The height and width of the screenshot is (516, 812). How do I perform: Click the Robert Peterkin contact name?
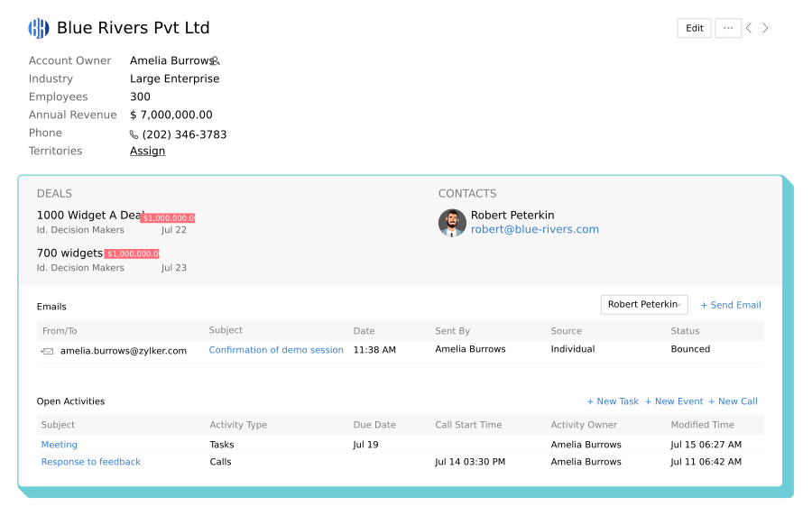[512, 216]
